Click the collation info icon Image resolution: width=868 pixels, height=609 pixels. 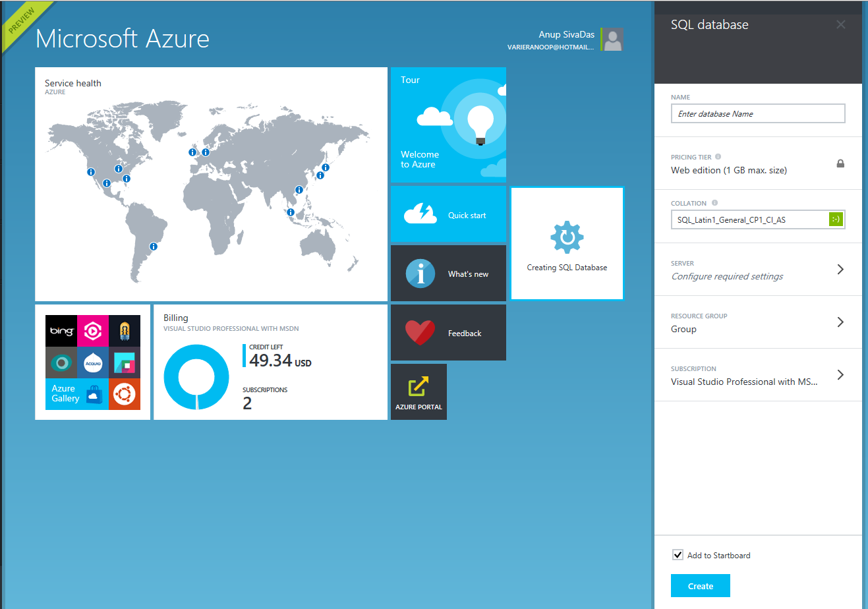(x=714, y=203)
